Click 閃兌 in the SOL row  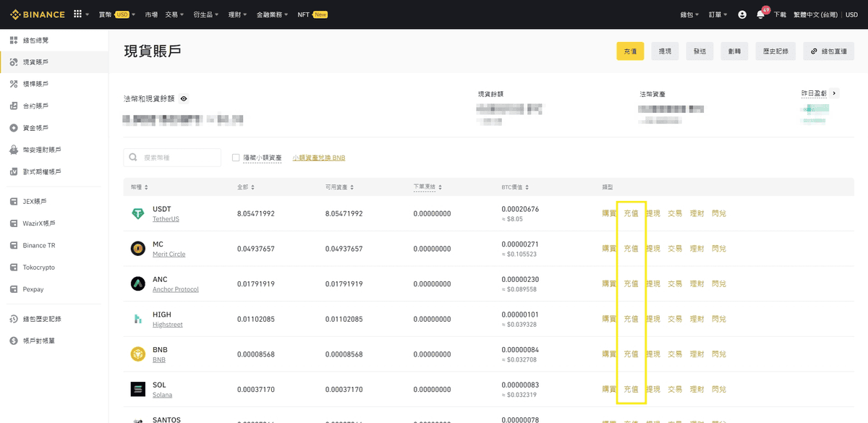(719, 389)
